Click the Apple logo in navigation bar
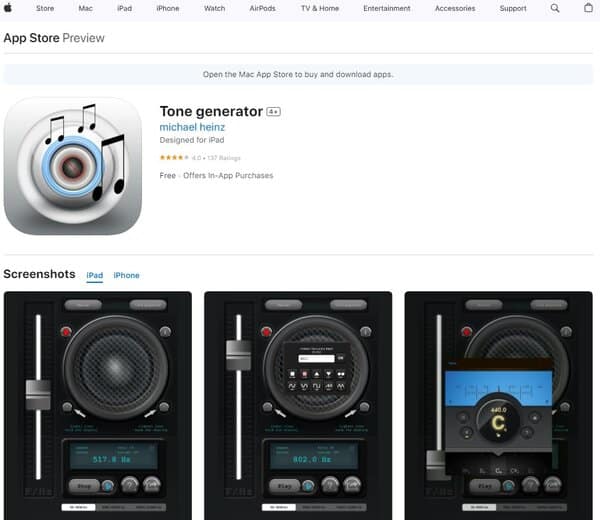Viewport: 600px width, 520px height. coord(8,8)
